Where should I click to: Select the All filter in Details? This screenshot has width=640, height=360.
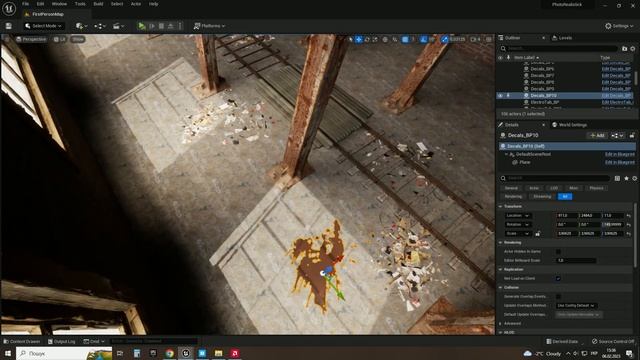pyautogui.click(x=565, y=197)
